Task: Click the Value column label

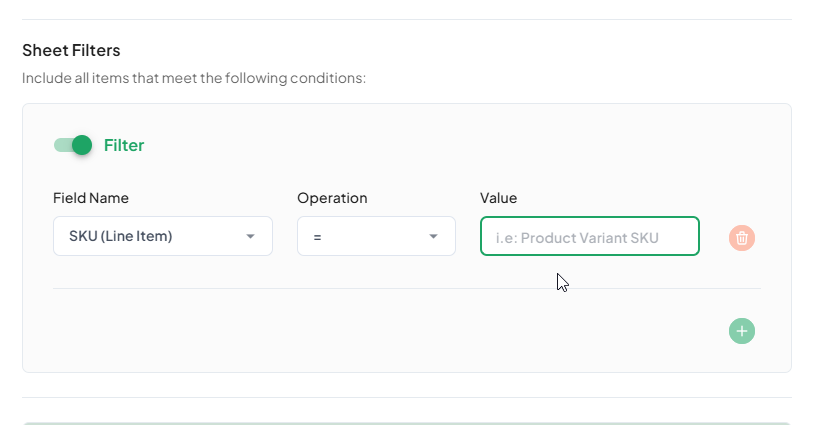Action: tap(498, 198)
